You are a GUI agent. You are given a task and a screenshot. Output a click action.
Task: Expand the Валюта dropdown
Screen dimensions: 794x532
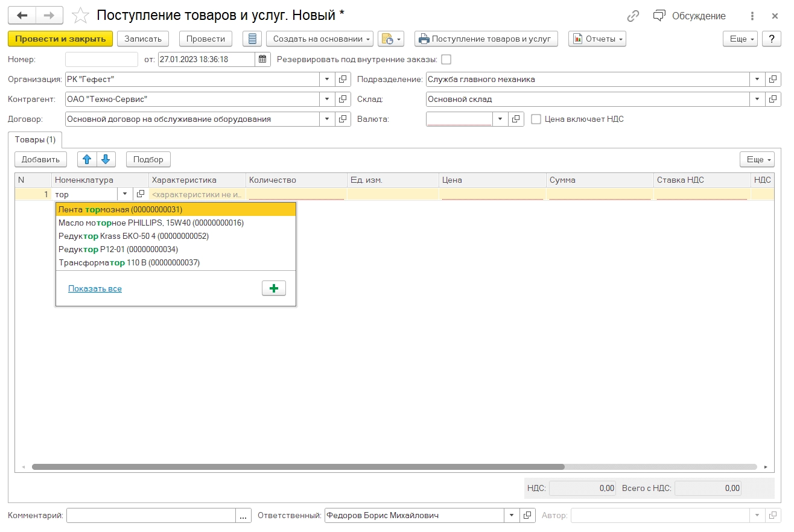pos(500,119)
